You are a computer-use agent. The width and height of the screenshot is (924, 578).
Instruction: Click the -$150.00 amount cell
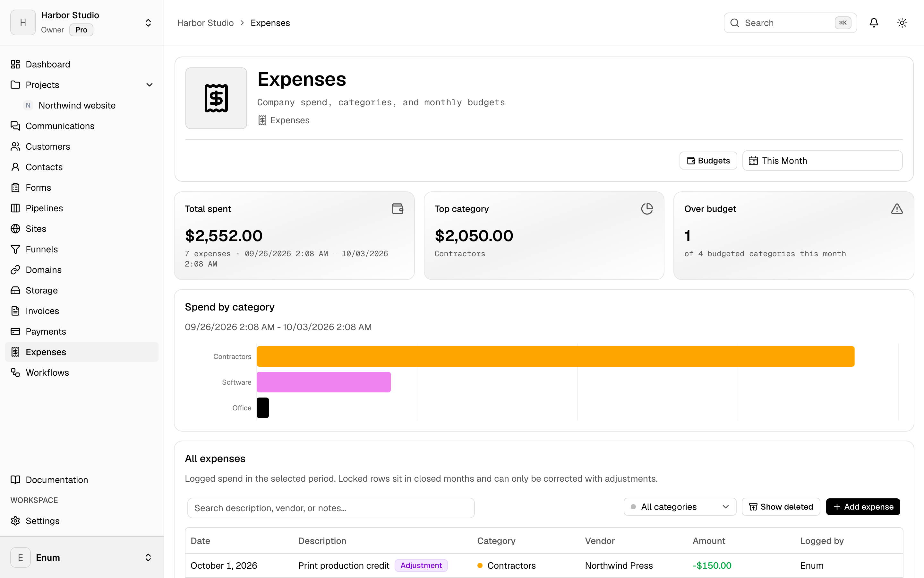[712, 565]
